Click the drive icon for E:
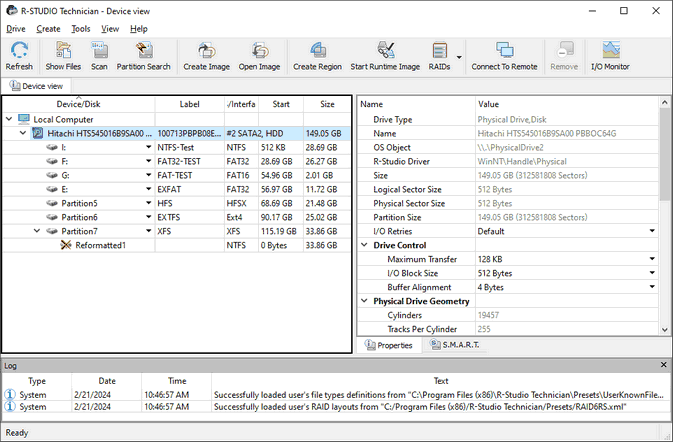This screenshot has width=673, height=442. coord(52,189)
